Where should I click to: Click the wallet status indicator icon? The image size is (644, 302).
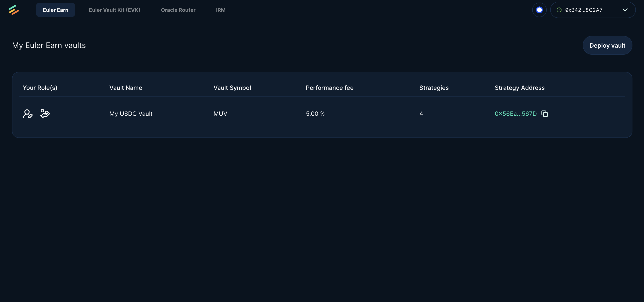[x=559, y=10]
